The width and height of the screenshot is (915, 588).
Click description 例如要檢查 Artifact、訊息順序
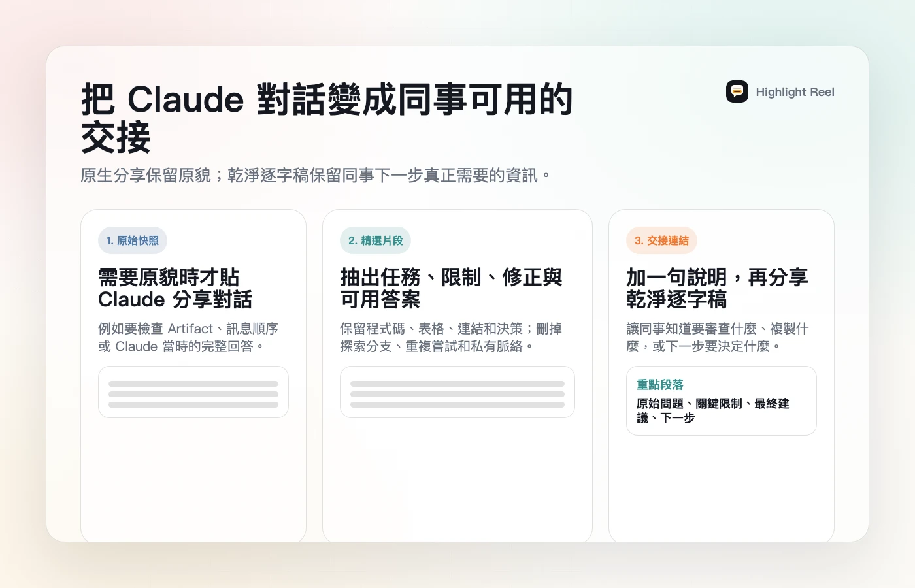click(x=188, y=337)
